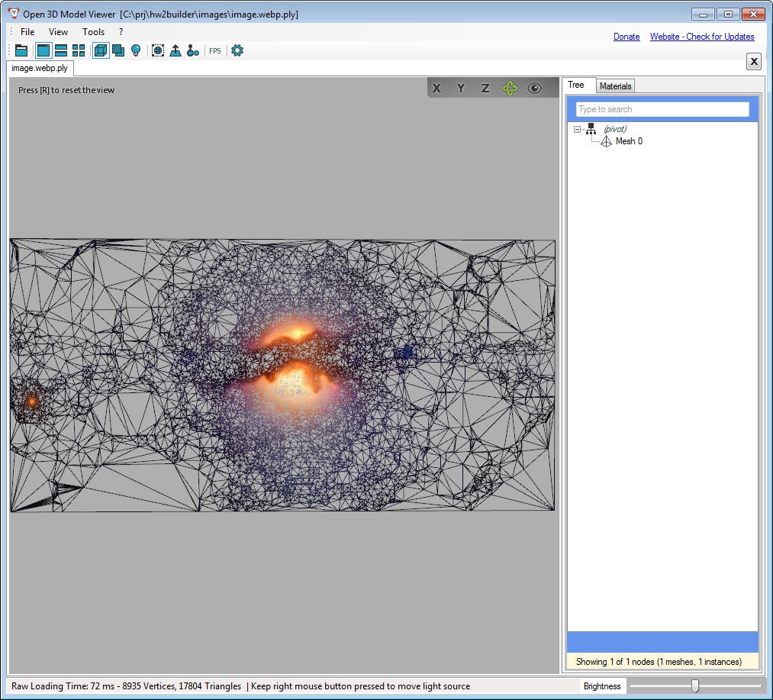Select the four viewports grid layout

(79, 50)
